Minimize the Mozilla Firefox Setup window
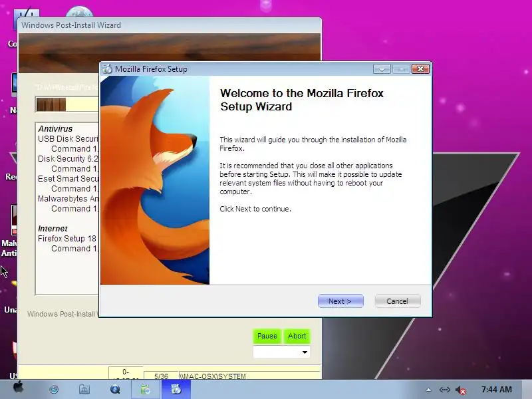This screenshot has width=532, height=399. click(382, 69)
